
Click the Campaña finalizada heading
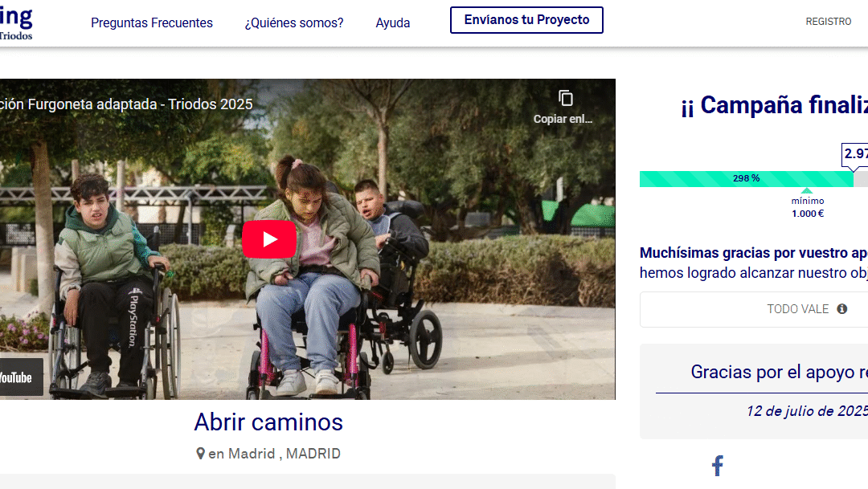click(775, 105)
